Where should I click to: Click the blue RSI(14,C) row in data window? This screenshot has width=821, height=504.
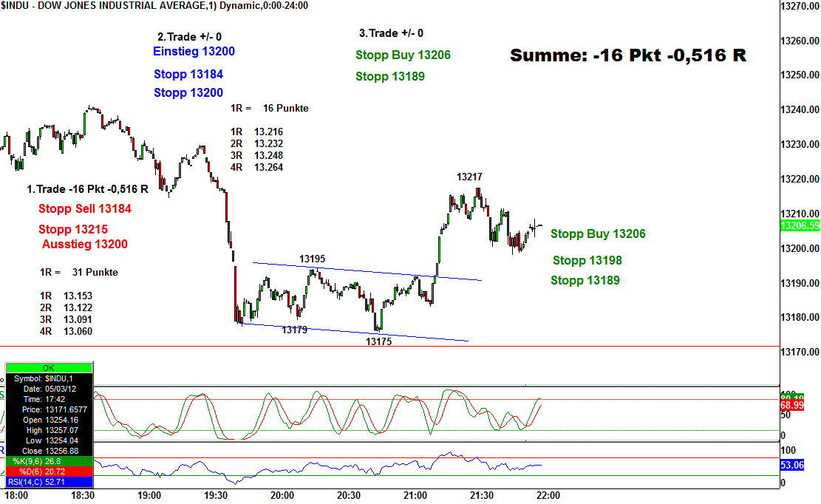pyautogui.click(x=49, y=482)
